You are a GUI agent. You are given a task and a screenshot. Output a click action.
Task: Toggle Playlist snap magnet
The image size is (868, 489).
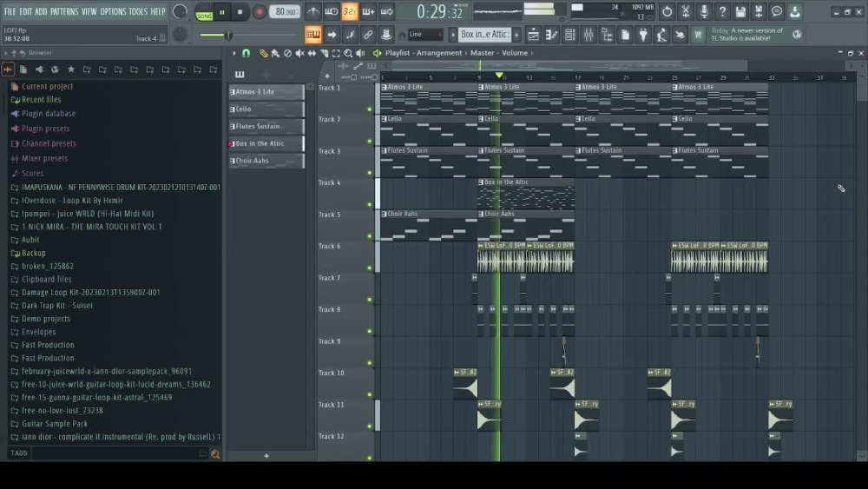click(247, 53)
